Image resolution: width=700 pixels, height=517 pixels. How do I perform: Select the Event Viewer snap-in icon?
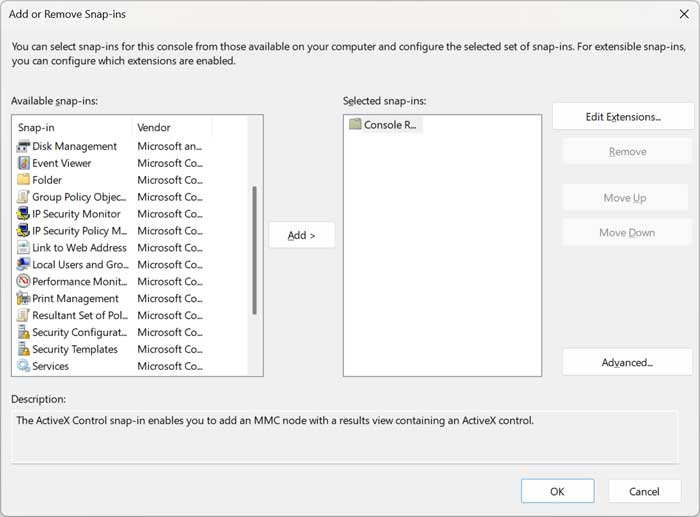(23, 163)
